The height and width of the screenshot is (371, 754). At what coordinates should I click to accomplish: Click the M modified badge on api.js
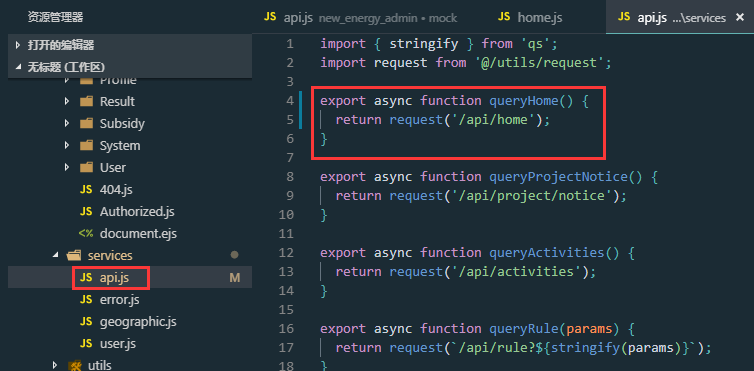[x=235, y=278]
